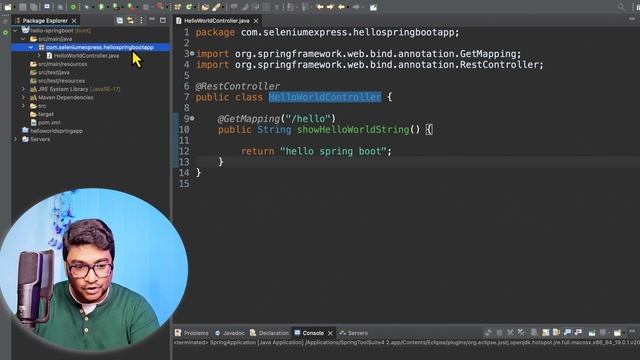Image resolution: width=640 pixels, height=360 pixels.
Task: Click the grey Stop square toolbar icon
Action: pos(146,7)
